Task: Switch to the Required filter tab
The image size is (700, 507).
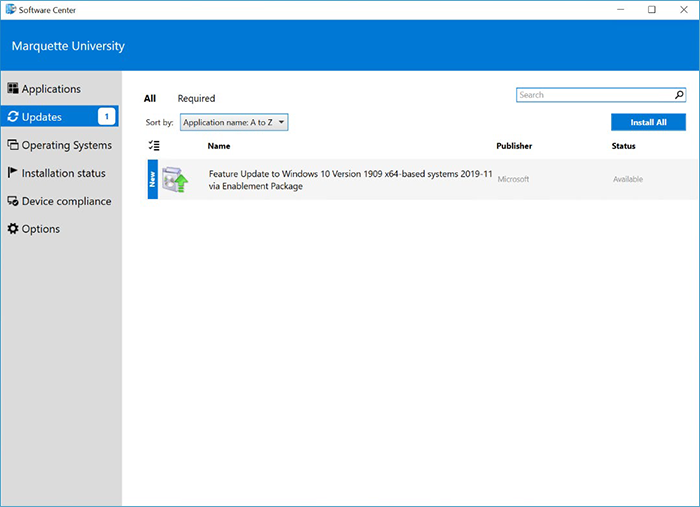Action: [196, 99]
